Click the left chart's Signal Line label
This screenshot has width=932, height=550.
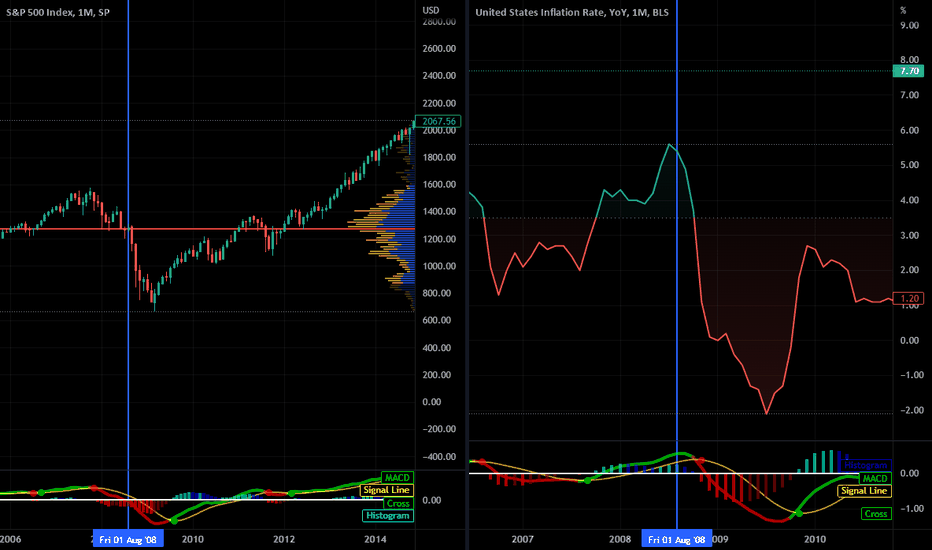click(x=386, y=490)
